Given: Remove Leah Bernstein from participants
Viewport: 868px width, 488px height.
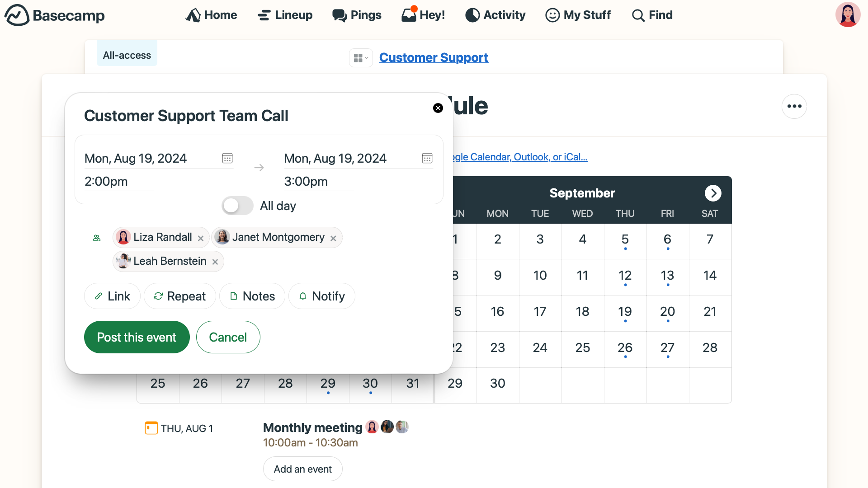Looking at the screenshot, I should tap(215, 262).
